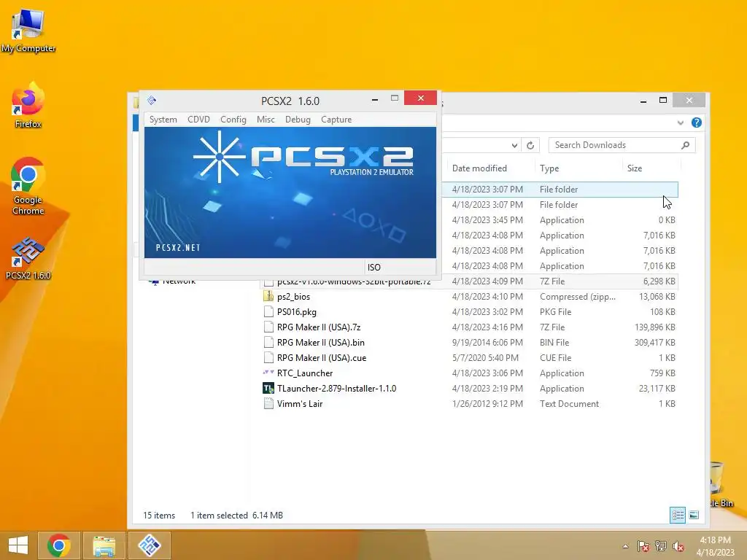Viewport: 747px width, 560px height.
Task: Open the Capture menu in PCSX2
Action: click(336, 120)
